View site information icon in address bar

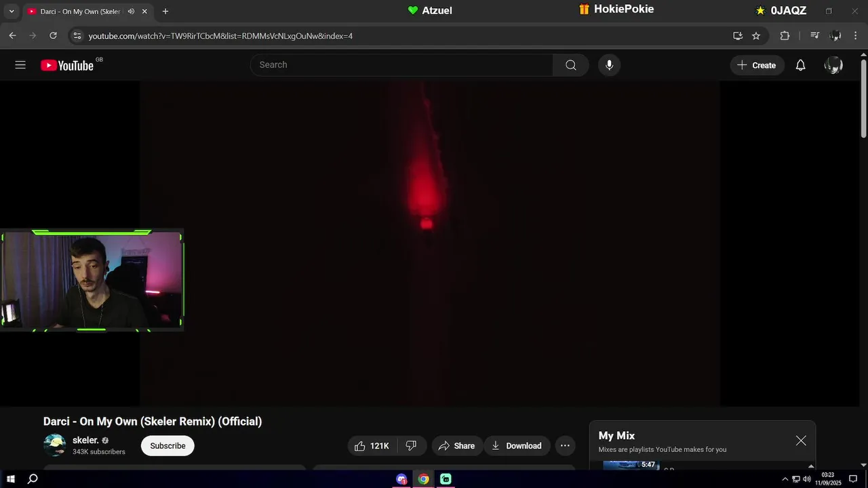pyautogui.click(x=77, y=35)
